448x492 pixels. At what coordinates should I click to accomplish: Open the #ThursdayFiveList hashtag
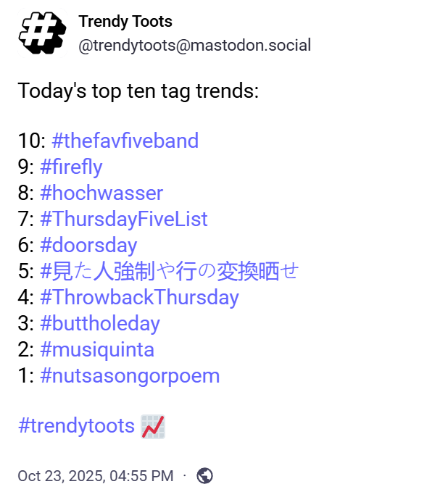[x=124, y=219]
